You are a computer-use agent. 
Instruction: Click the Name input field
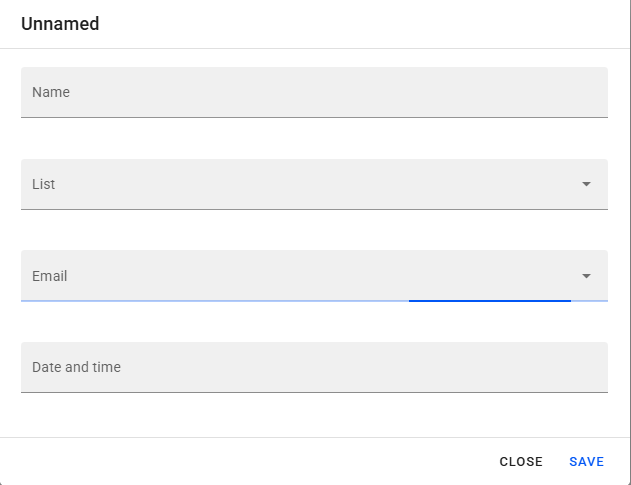314,92
